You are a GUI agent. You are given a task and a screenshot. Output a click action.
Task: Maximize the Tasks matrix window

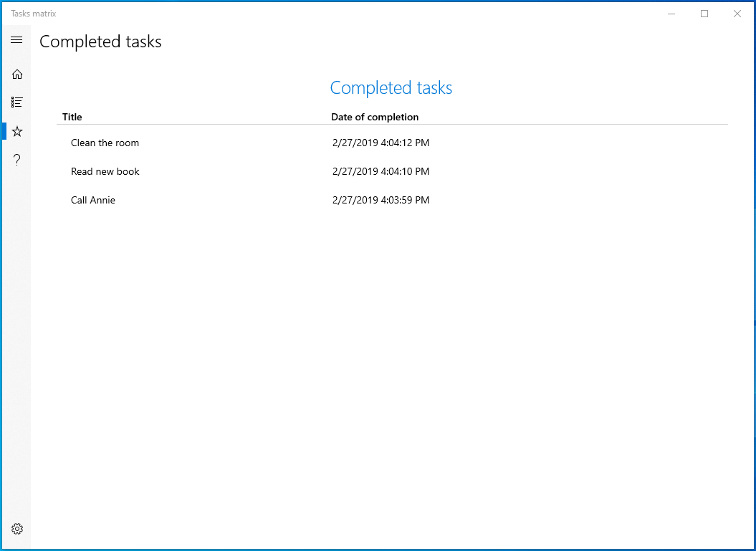704,14
